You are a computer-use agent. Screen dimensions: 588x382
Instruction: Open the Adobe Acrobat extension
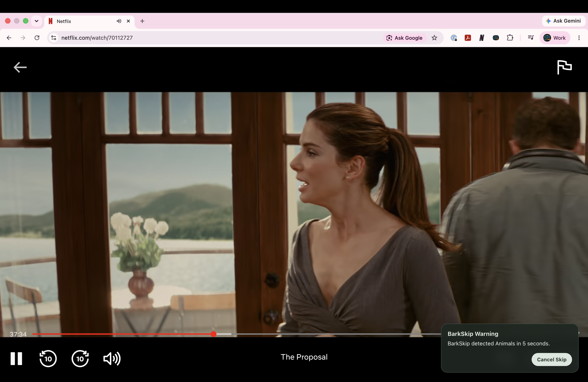click(468, 38)
